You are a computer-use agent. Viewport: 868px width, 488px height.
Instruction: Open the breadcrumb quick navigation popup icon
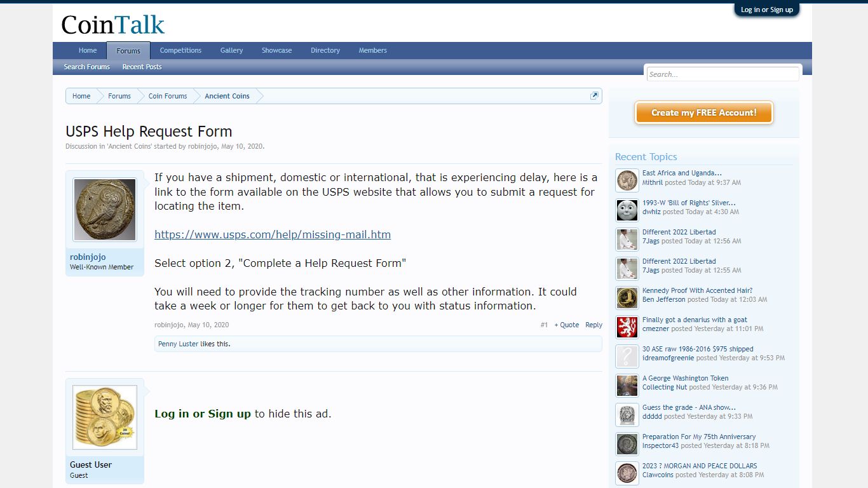coord(594,96)
